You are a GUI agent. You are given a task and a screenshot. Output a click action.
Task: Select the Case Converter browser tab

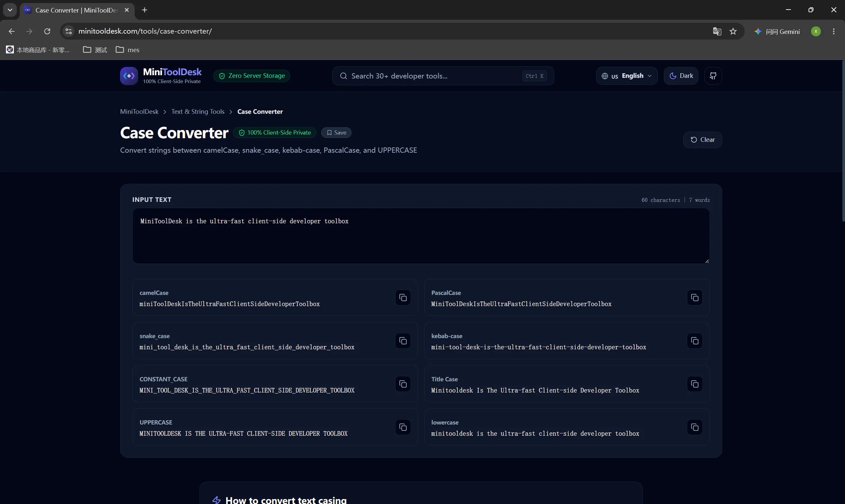pos(77,10)
